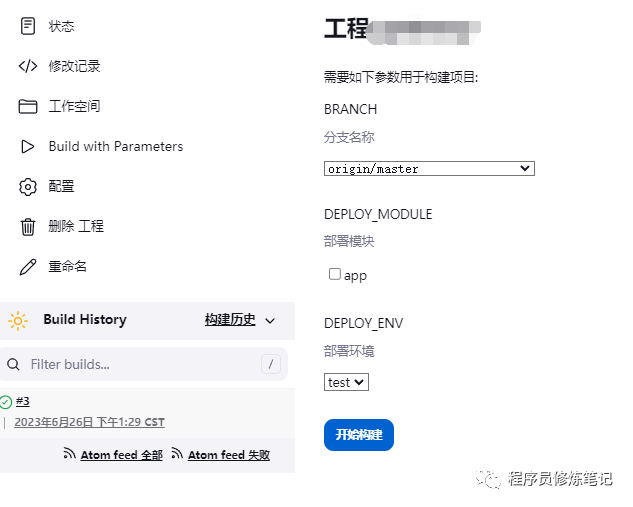Tick the app deploy module checkbox
The height and width of the screenshot is (507, 633).
335,274
